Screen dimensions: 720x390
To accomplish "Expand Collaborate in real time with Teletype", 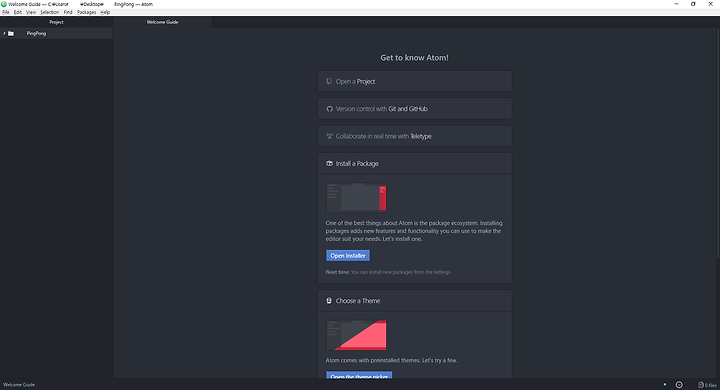I will pyautogui.click(x=414, y=136).
